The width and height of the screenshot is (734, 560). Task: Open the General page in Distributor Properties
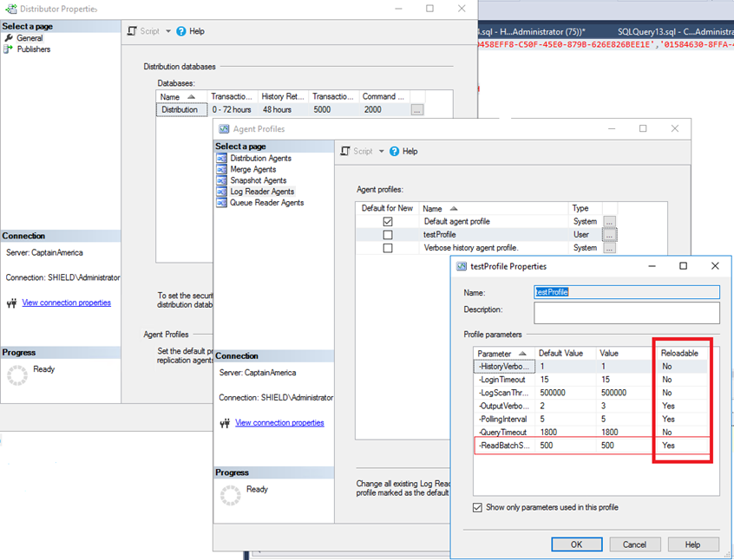click(x=29, y=38)
